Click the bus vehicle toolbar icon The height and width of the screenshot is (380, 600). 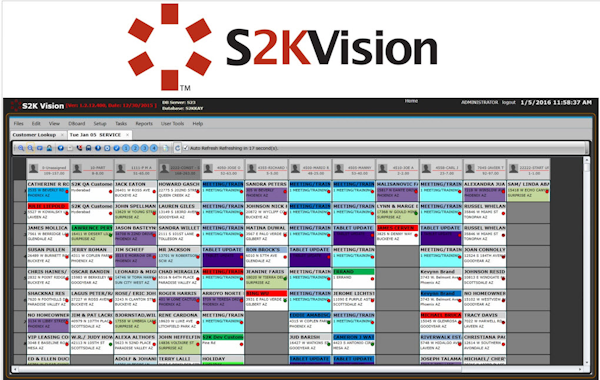click(x=88, y=148)
